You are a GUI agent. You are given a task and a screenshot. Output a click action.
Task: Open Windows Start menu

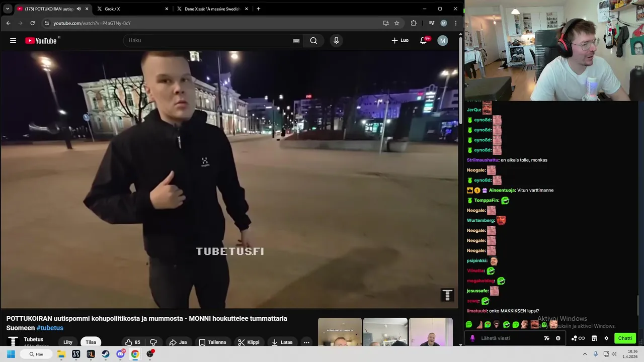pyautogui.click(x=11, y=354)
